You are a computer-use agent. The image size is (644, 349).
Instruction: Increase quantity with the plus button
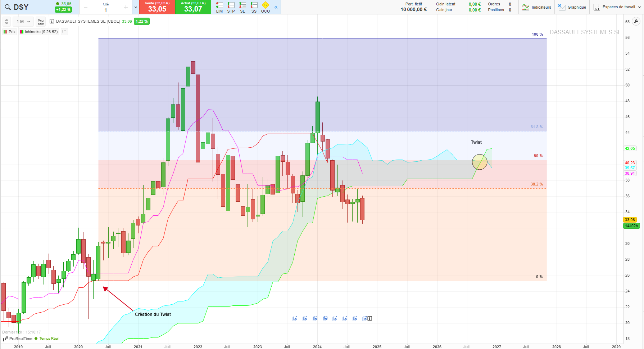(x=126, y=7)
